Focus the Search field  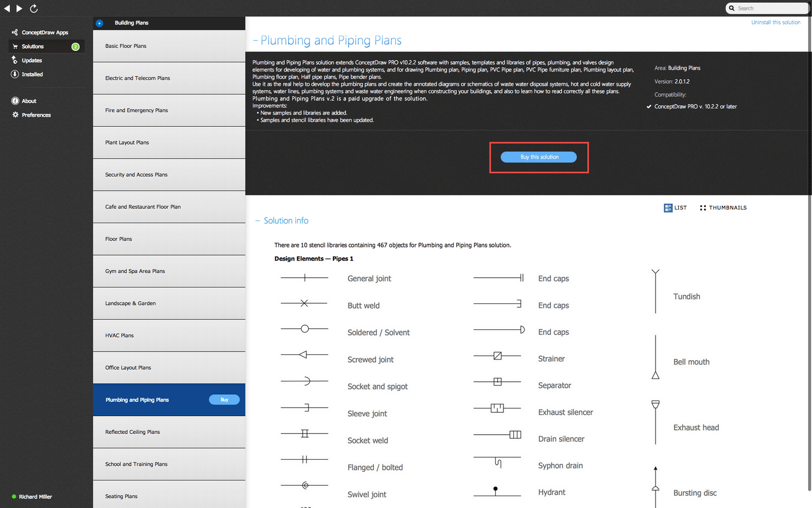(x=768, y=8)
